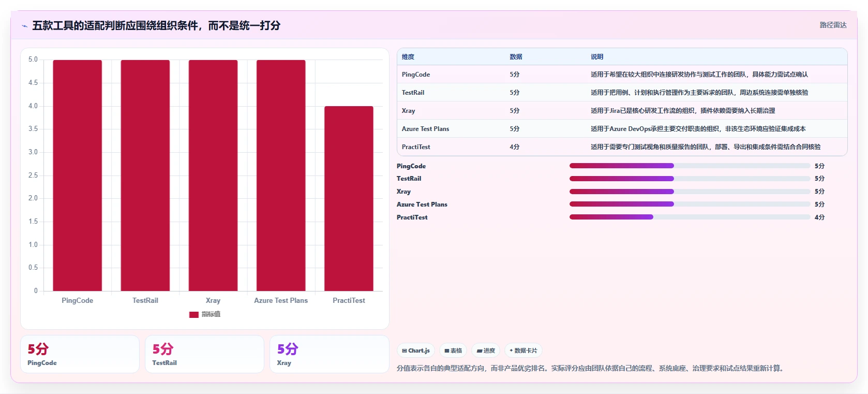Select the Azure Test Plans chart bar
This screenshot has height=394, width=868.
pos(281,176)
